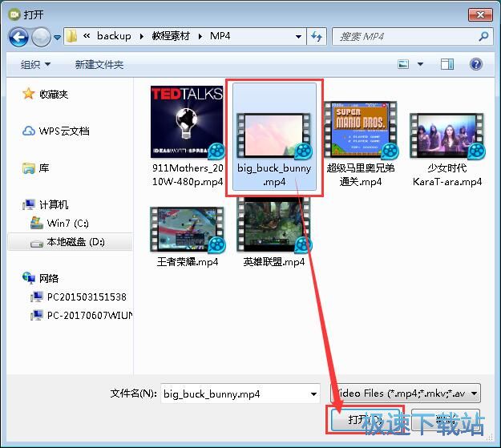Screen dimensions: 501x448
Task: Click file name 911Mothers_2010W-480p.mp4
Action: (x=188, y=175)
